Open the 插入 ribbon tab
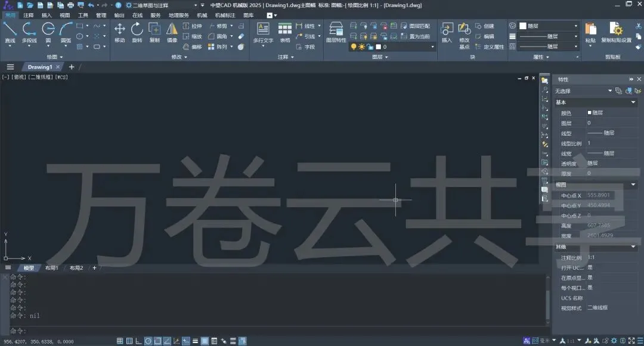 pyautogui.click(x=47, y=15)
